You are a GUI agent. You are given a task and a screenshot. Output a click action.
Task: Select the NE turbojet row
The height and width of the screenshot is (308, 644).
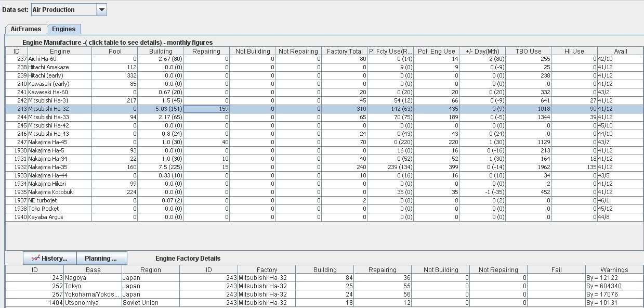click(x=324, y=200)
